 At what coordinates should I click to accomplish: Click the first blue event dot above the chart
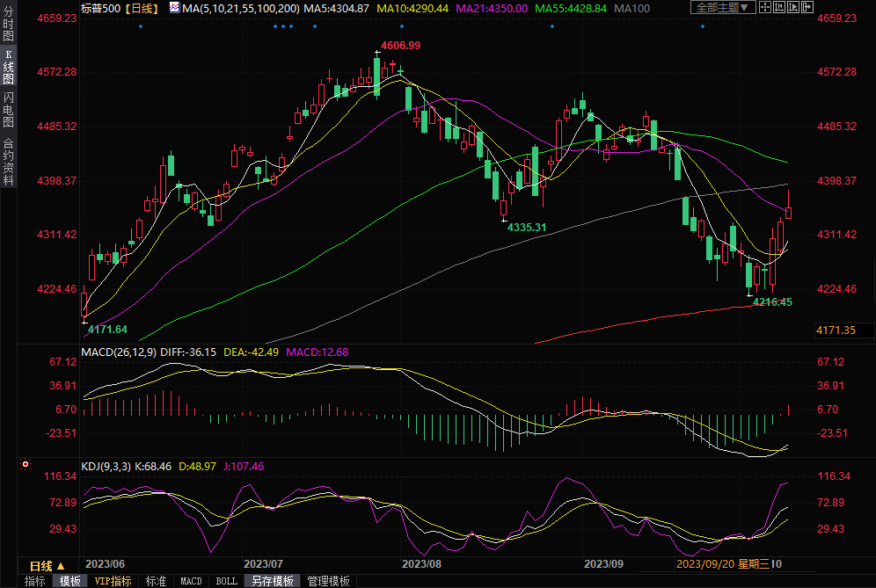click(x=140, y=25)
